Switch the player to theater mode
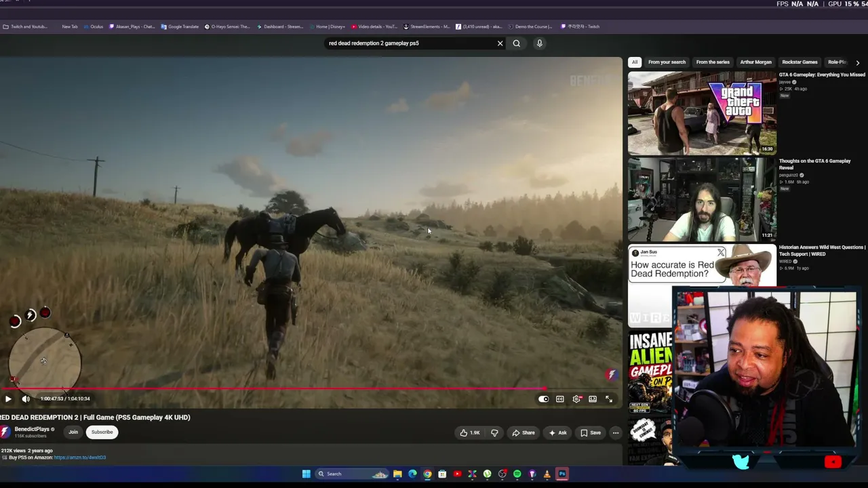Image resolution: width=868 pixels, height=488 pixels. (x=593, y=399)
